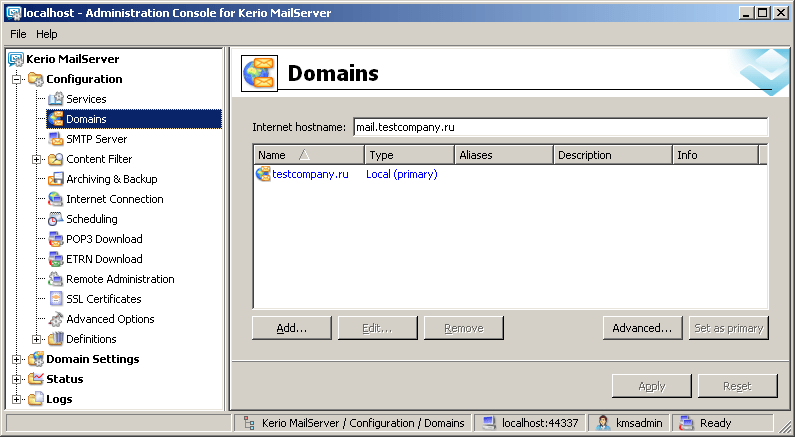Click the testcompany.ru domain row icon
The image size is (795, 437).
[x=263, y=174]
